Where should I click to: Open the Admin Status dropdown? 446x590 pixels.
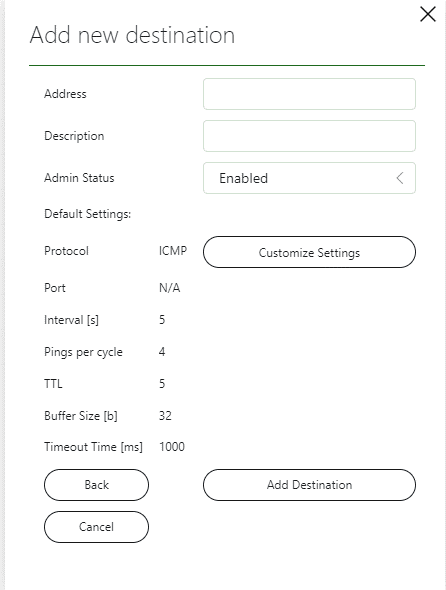(309, 178)
